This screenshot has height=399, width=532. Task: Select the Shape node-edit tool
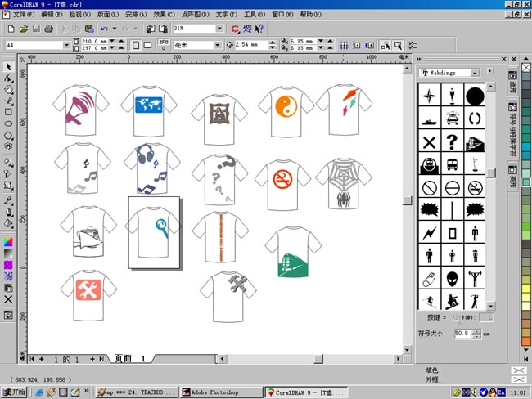point(8,78)
